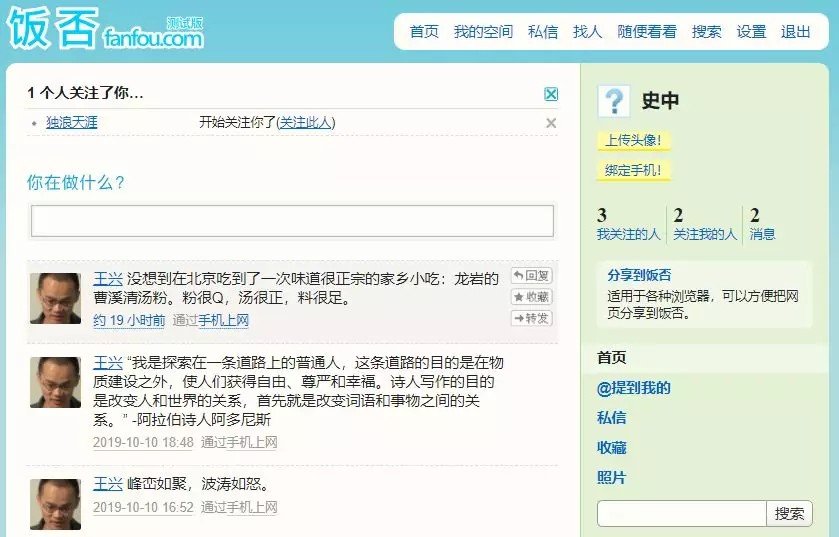The width and height of the screenshot is (839, 537).
Task: Open 消息 count (2)
Action: click(x=762, y=224)
